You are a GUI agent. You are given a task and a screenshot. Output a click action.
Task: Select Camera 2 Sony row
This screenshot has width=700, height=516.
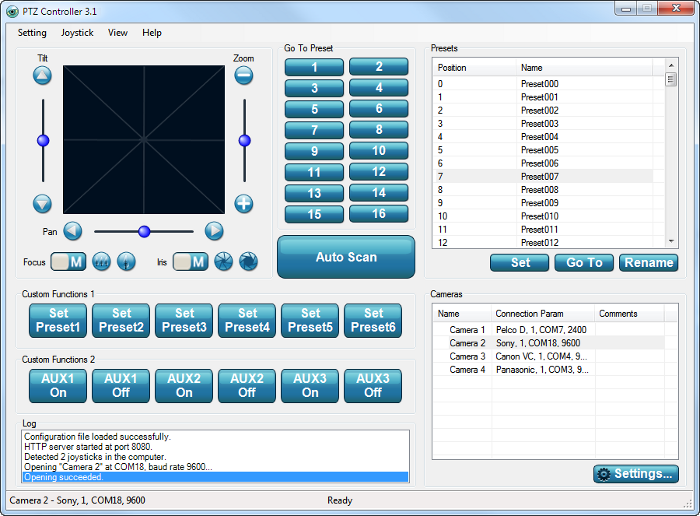pyautogui.click(x=549, y=343)
